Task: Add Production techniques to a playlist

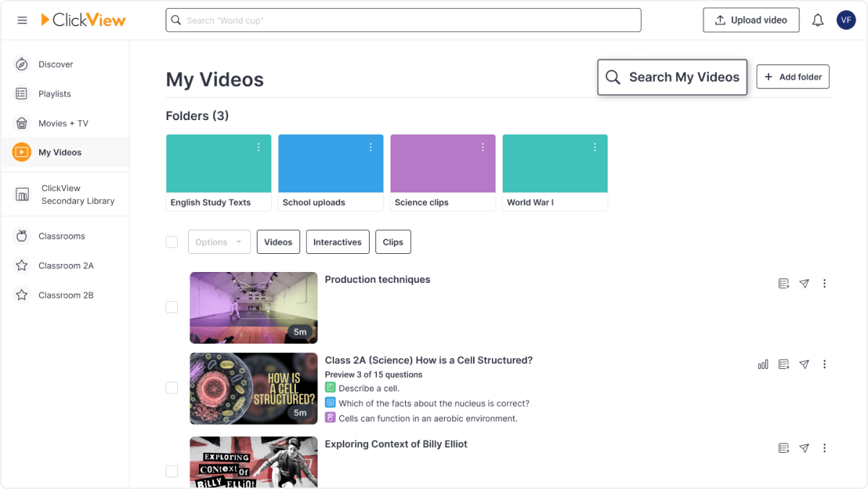Action: coord(783,284)
